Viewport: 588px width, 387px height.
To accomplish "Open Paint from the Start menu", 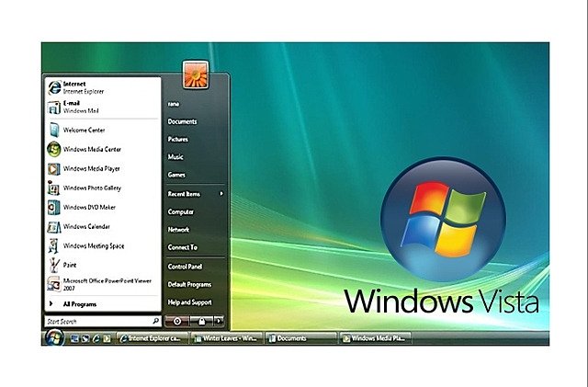I will click(103, 265).
